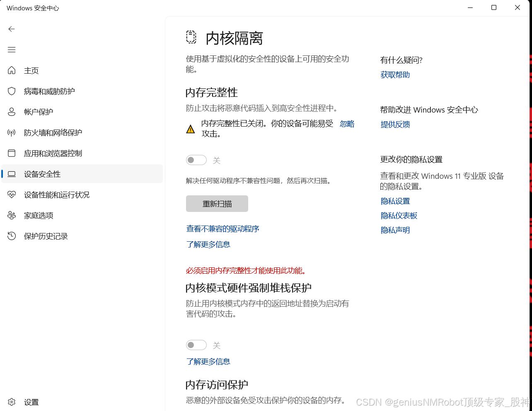Click the gear icon for 设置
Image resolution: width=532 pixels, height=411 pixels.
[12, 402]
